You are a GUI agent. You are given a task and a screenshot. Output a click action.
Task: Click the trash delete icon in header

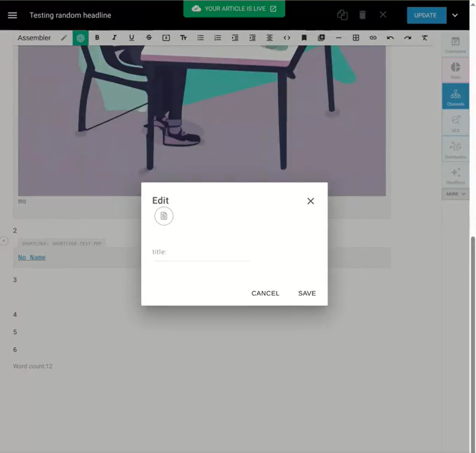[x=362, y=15]
